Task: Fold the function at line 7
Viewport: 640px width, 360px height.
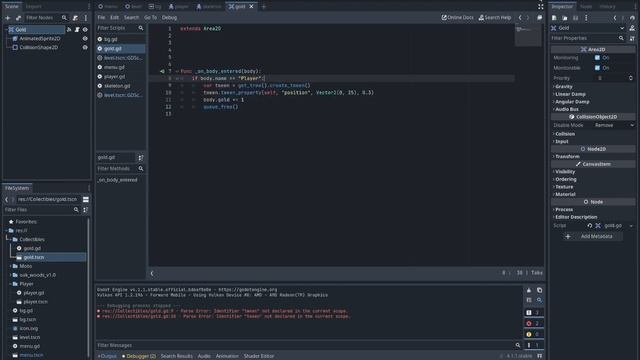Action: [x=177, y=71]
